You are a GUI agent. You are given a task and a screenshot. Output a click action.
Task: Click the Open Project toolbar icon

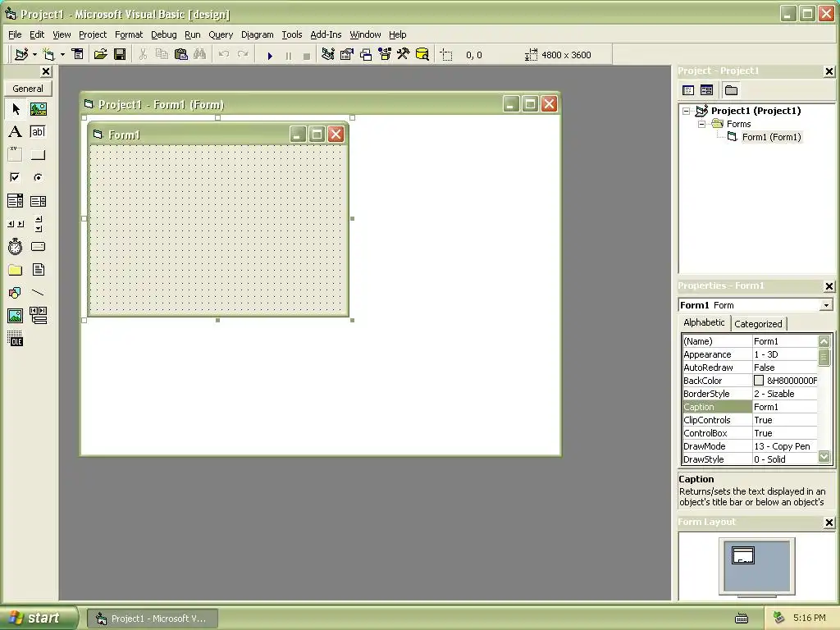point(100,54)
